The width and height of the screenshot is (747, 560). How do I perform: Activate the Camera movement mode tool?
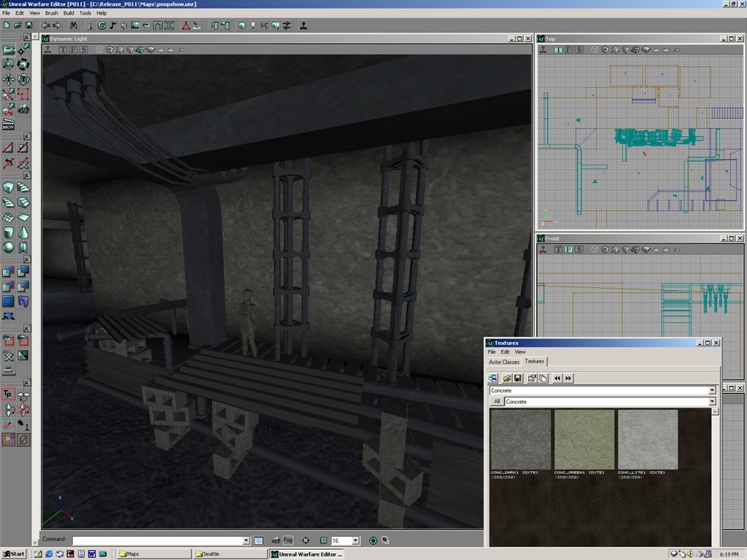[x=8, y=50]
